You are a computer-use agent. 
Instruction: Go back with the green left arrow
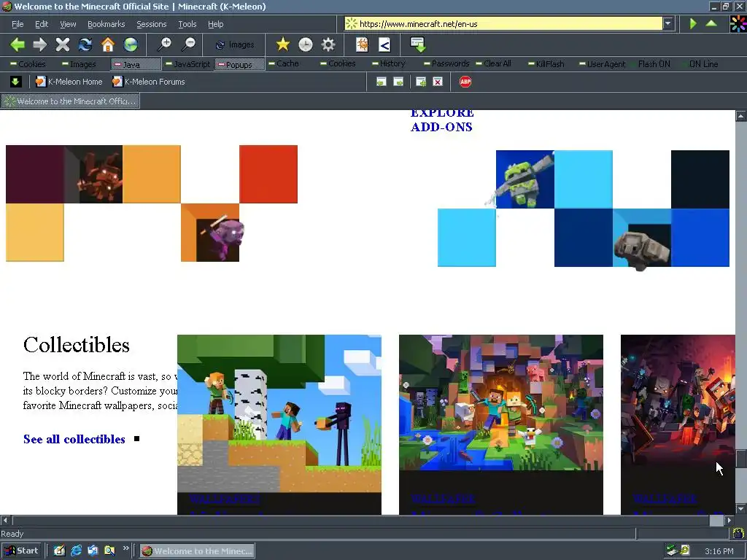18,44
